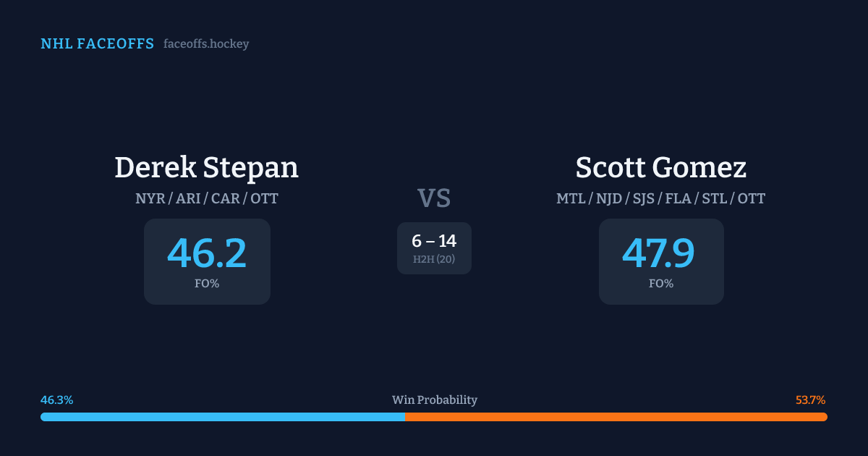Click the FO% label under 47.9
The image size is (868, 456).
pyautogui.click(x=660, y=284)
